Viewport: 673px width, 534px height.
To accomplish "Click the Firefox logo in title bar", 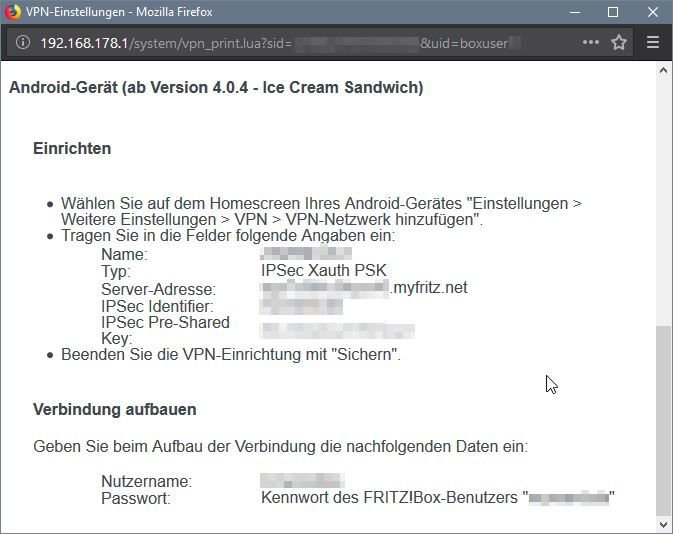I will [x=13, y=12].
